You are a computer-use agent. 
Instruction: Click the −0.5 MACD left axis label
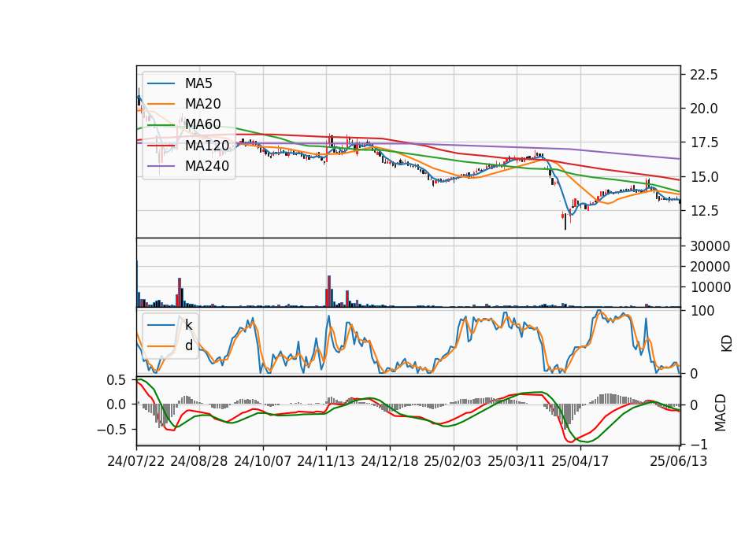click(x=111, y=430)
